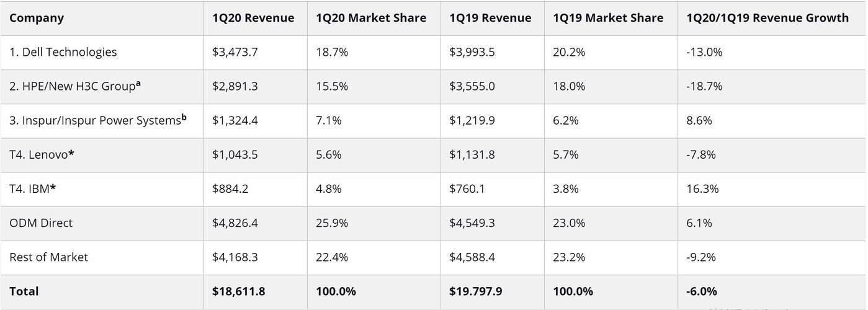Click total growth value -6.0%
Screen dimensions: 868x310
point(702,291)
